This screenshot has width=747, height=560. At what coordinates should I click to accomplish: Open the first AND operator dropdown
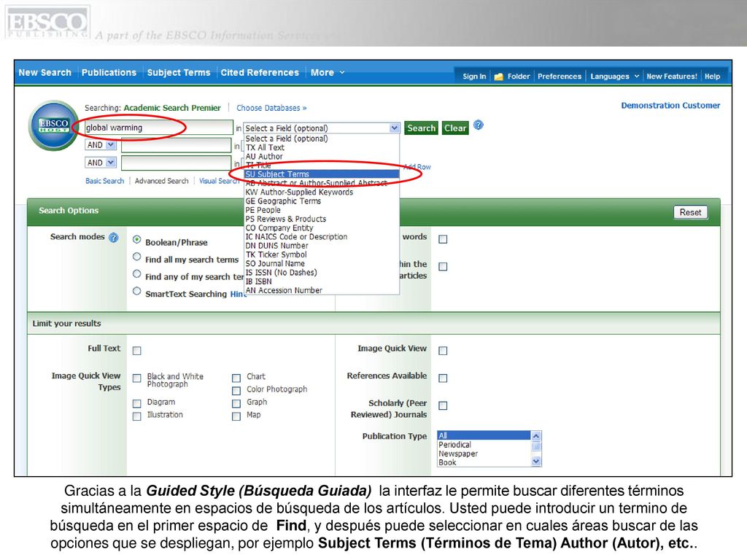[x=111, y=145]
